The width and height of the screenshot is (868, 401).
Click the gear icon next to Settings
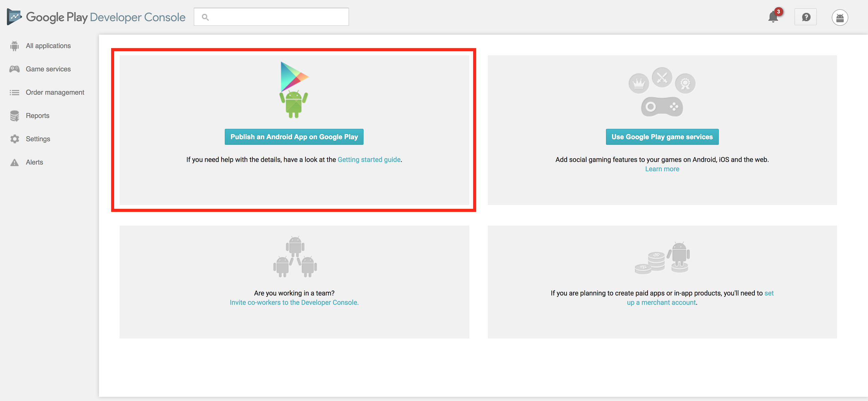click(14, 139)
